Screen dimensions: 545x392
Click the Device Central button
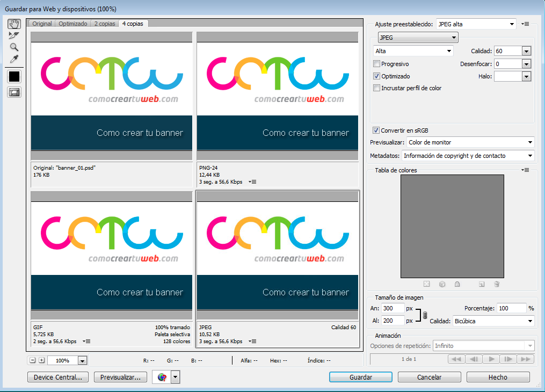click(58, 377)
